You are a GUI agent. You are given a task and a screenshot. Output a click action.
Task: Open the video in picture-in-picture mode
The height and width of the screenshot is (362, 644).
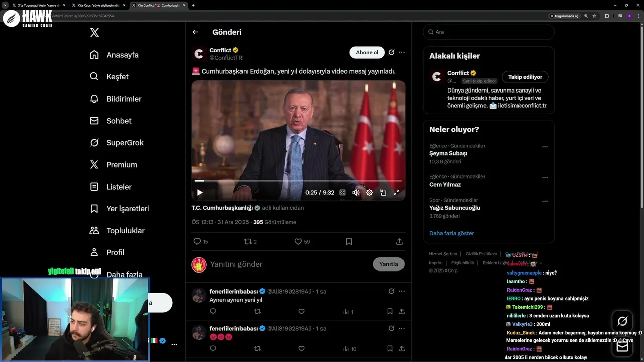(383, 192)
